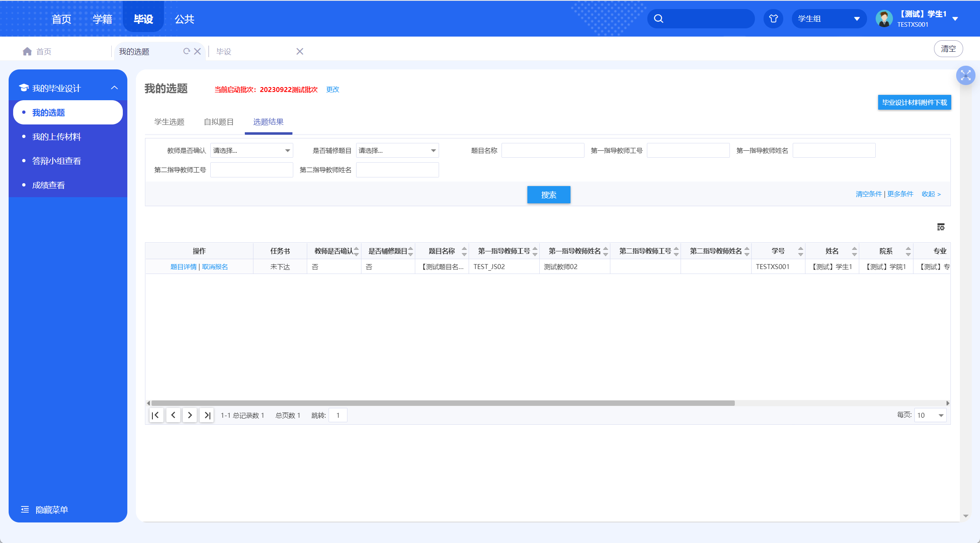Screen dimensions: 980x543
Task: Collapse 我的毕业设计 sidebar section
Action: point(115,88)
